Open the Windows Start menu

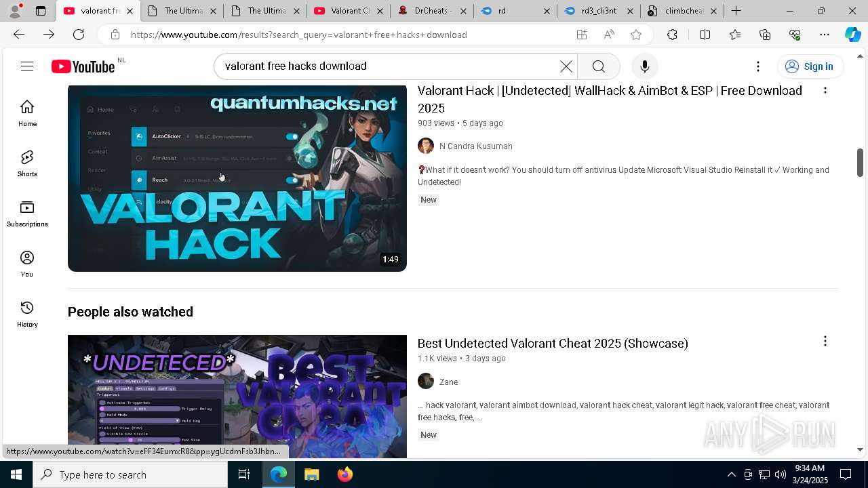pyautogui.click(x=16, y=474)
